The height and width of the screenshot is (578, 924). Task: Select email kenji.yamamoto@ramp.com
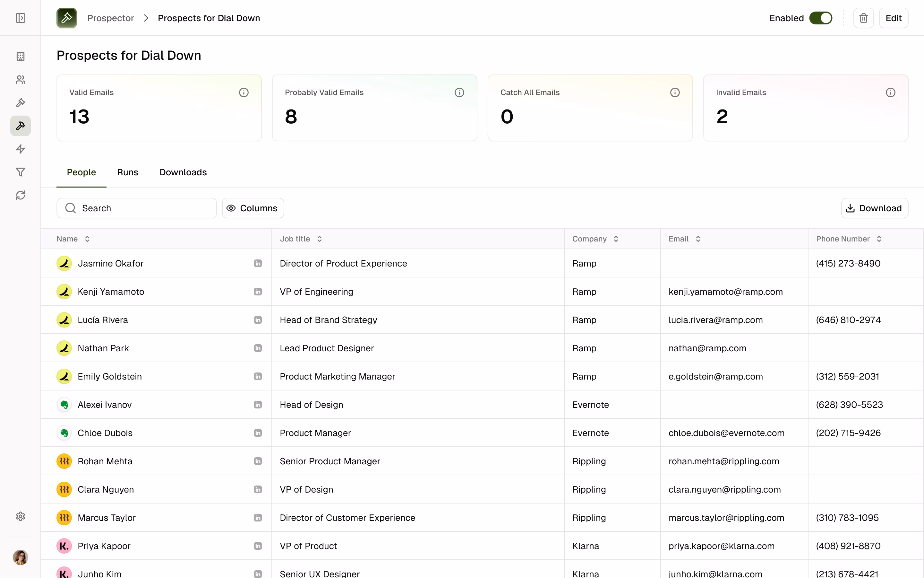coord(725,292)
